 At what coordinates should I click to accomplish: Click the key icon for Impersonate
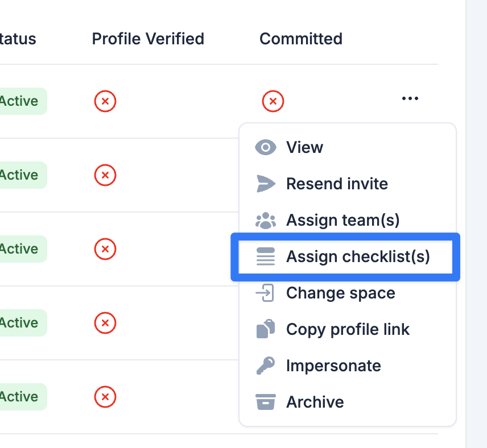pyautogui.click(x=266, y=366)
